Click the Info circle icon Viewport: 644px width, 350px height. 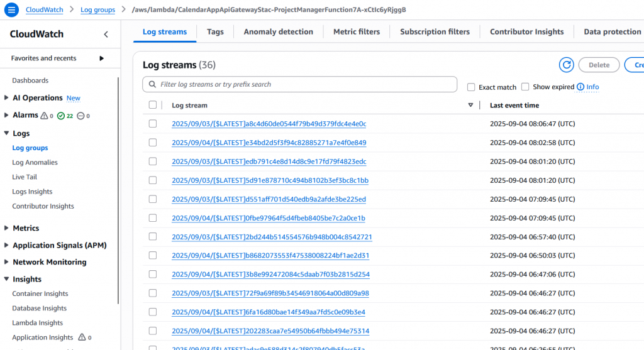580,87
